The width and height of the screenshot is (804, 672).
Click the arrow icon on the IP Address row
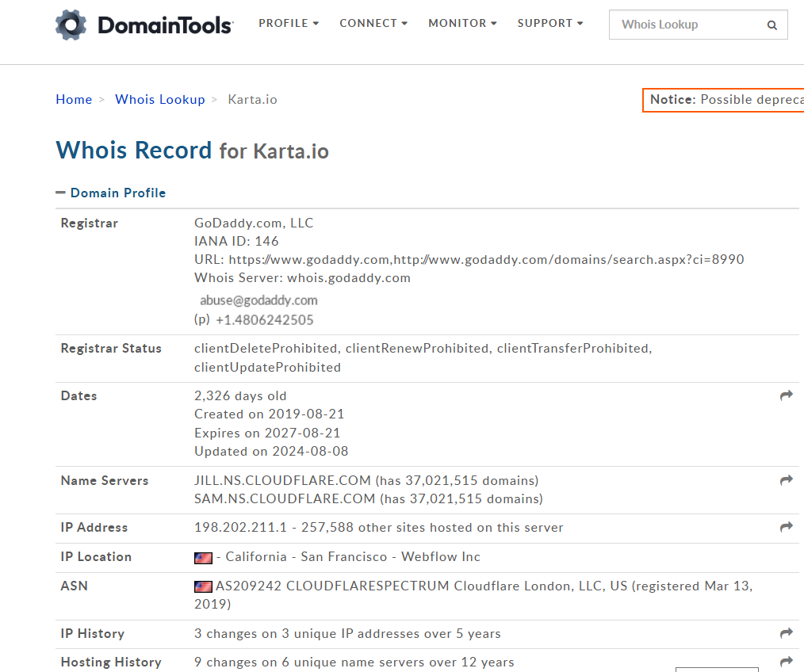(786, 527)
